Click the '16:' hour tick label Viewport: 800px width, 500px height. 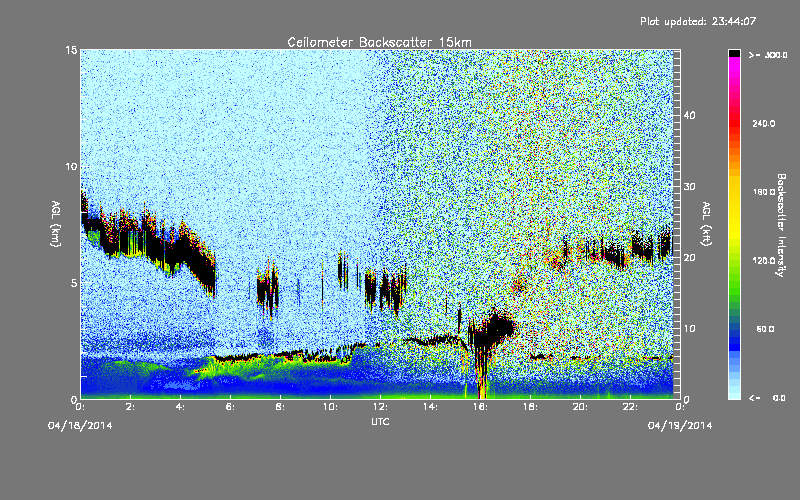(480, 407)
